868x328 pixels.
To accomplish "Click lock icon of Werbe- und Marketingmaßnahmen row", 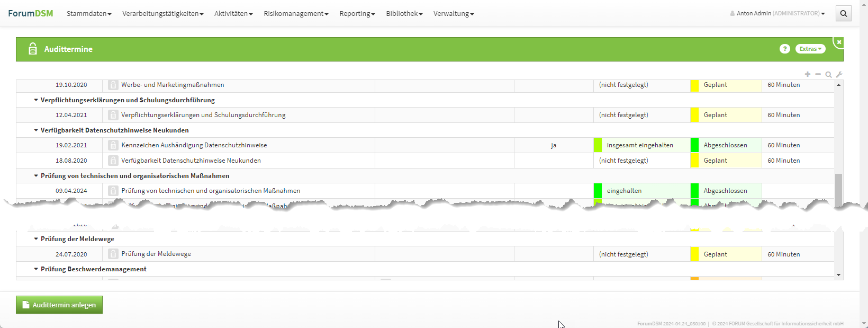I will (113, 85).
